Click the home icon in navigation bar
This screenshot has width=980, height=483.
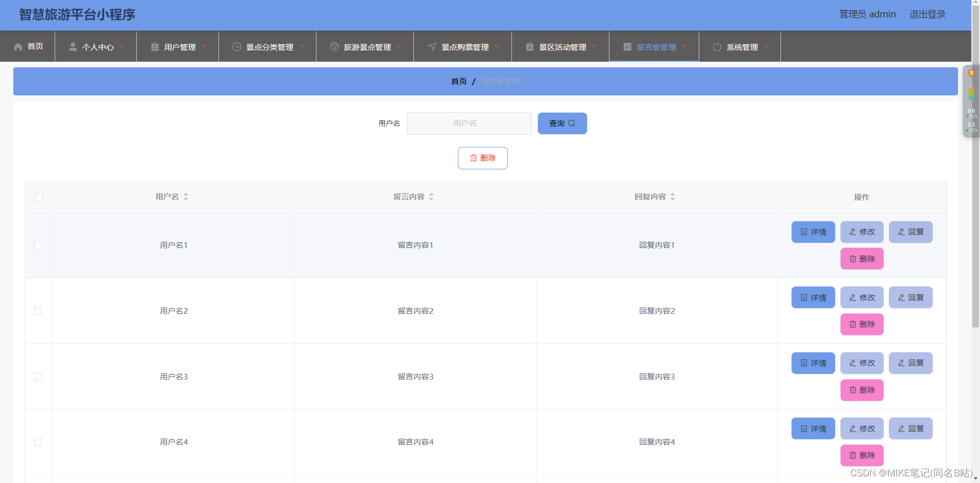point(18,47)
